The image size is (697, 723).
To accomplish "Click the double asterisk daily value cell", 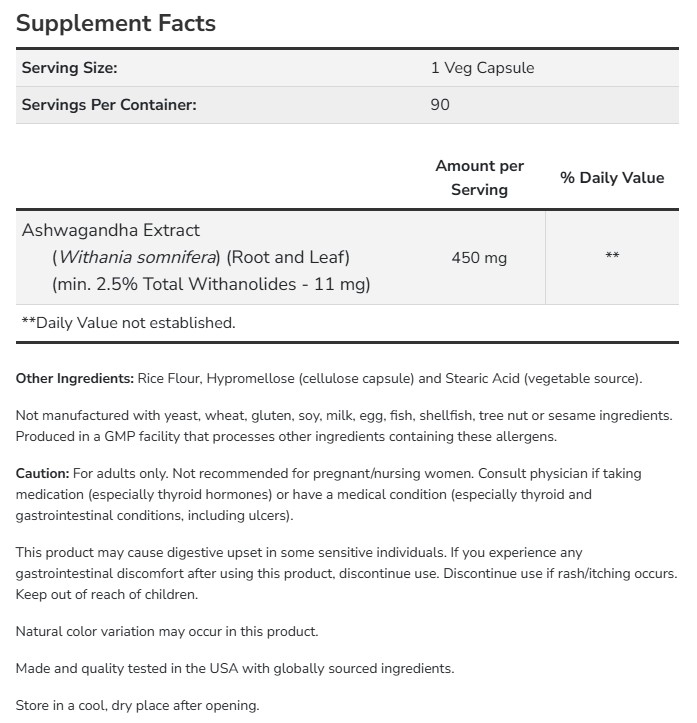I will click(x=612, y=257).
